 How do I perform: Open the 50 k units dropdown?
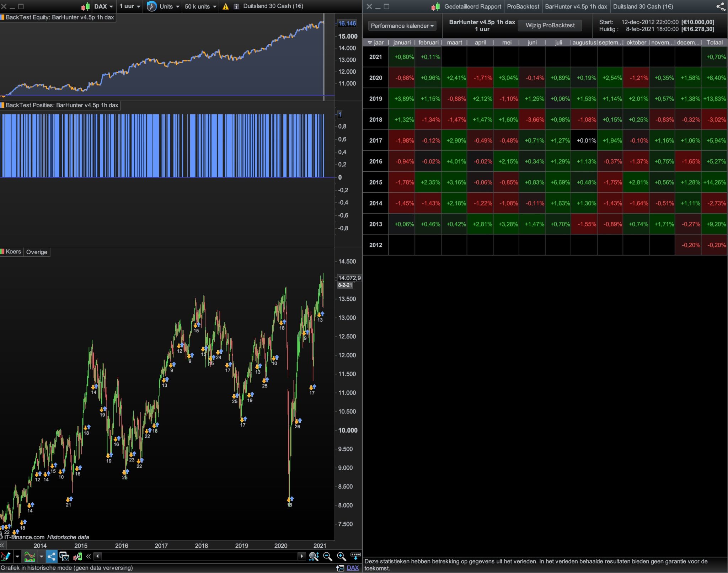pos(200,6)
